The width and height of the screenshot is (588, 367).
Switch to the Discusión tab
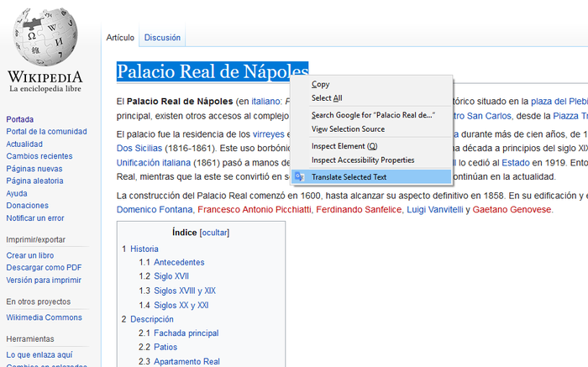pos(162,38)
